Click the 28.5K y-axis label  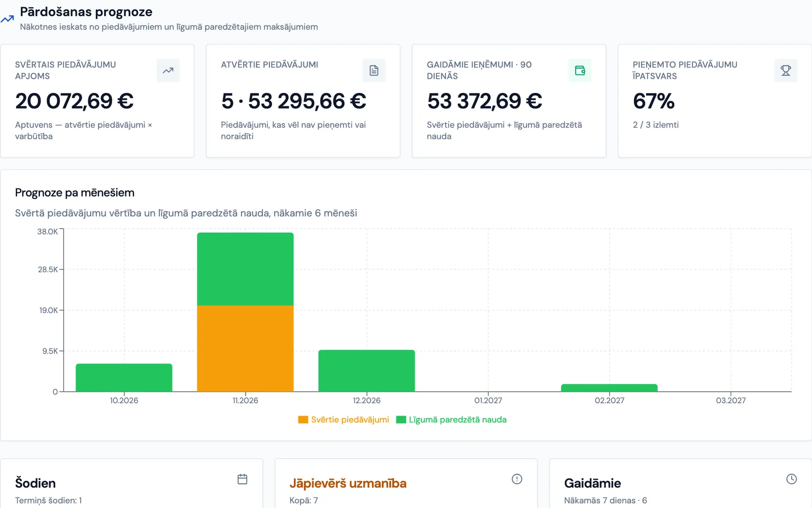coord(48,270)
